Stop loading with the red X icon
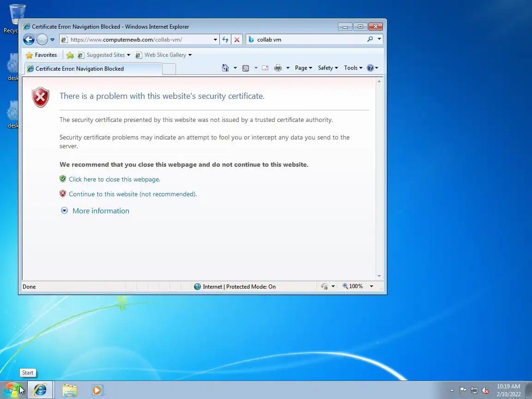 point(237,40)
